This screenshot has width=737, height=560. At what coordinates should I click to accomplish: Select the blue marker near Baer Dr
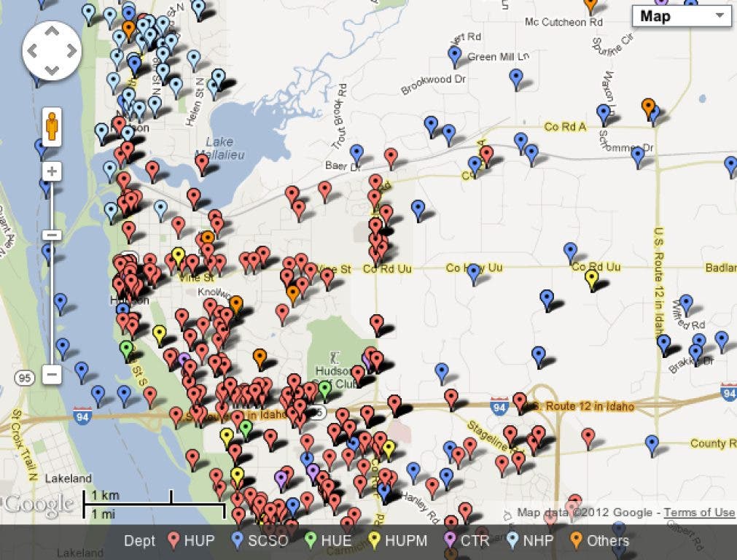pos(356,155)
